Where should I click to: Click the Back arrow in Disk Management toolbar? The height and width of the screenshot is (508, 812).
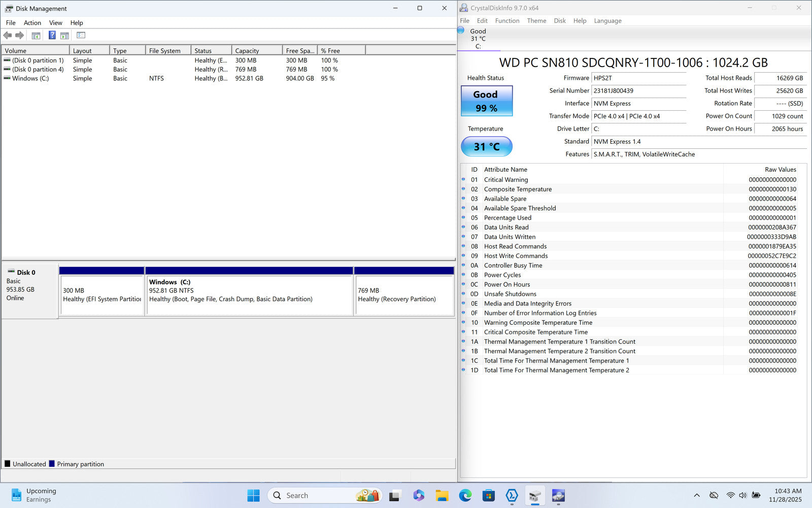point(8,35)
